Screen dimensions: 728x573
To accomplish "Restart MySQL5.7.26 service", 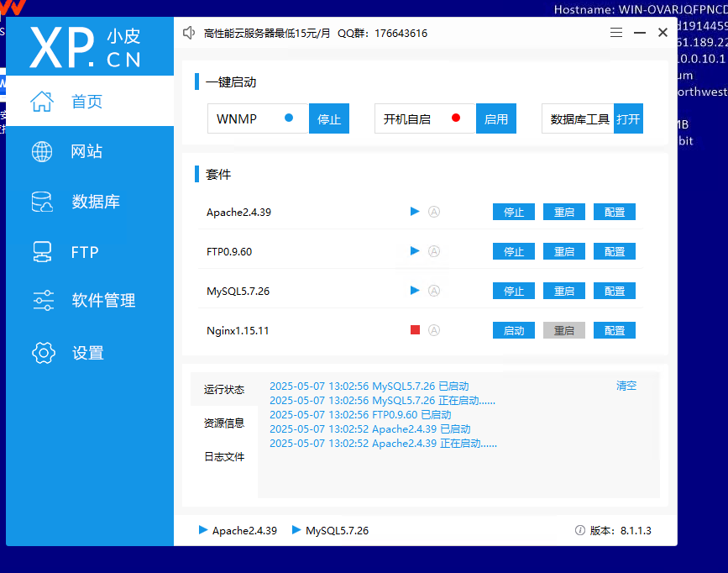I will pos(564,291).
